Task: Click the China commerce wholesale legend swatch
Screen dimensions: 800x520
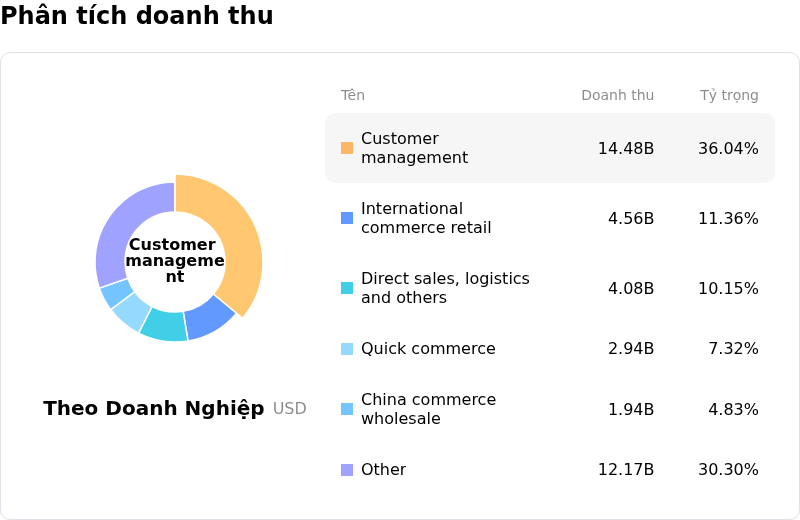Action: click(x=347, y=409)
